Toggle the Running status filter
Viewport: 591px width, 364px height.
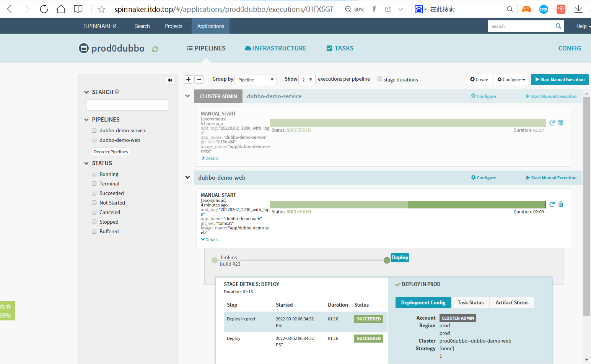(x=94, y=174)
